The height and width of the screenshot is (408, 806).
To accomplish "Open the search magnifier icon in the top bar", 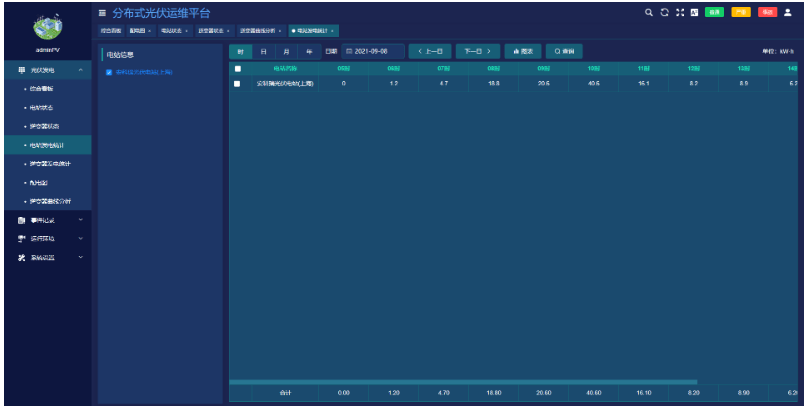I will click(x=649, y=13).
